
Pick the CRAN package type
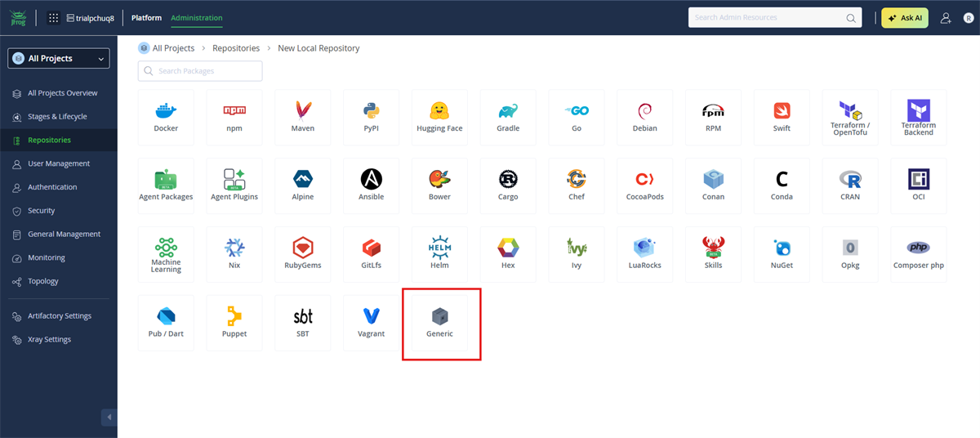(850, 186)
